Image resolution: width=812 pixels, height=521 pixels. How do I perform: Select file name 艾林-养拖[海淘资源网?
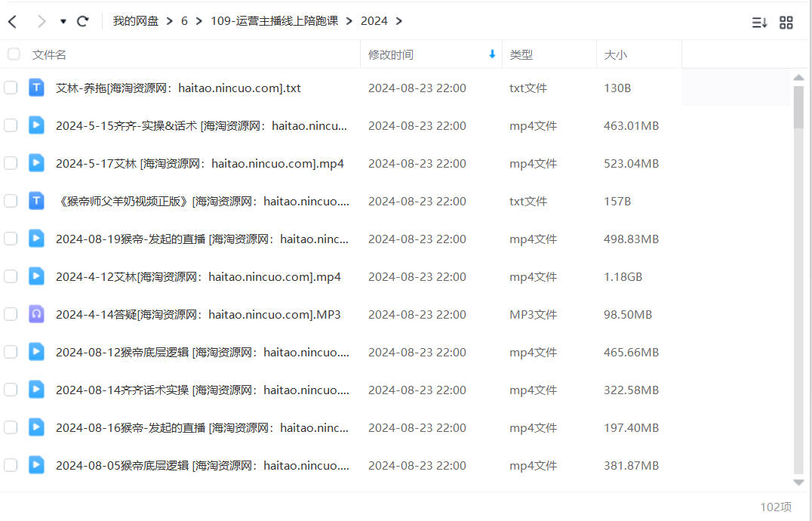pyautogui.click(x=178, y=88)
